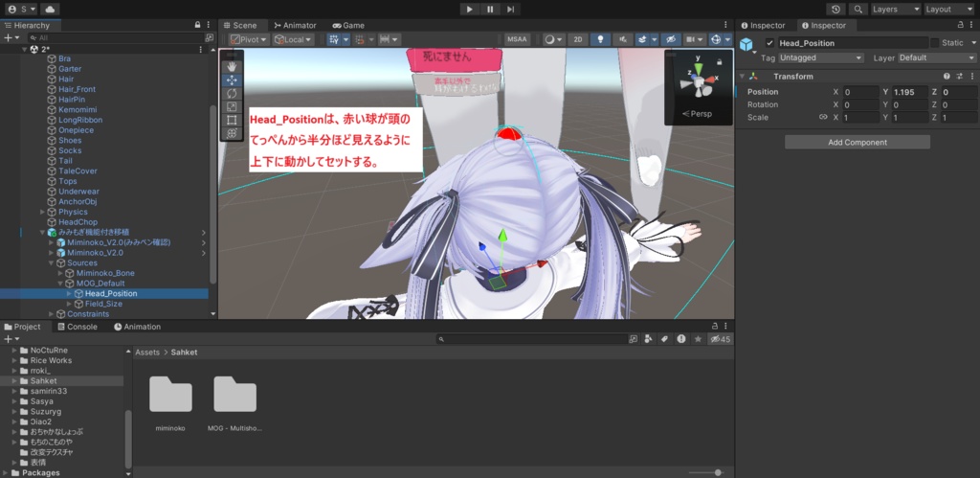
Task: Click the Pause button
Action: (x=490, y=10)
